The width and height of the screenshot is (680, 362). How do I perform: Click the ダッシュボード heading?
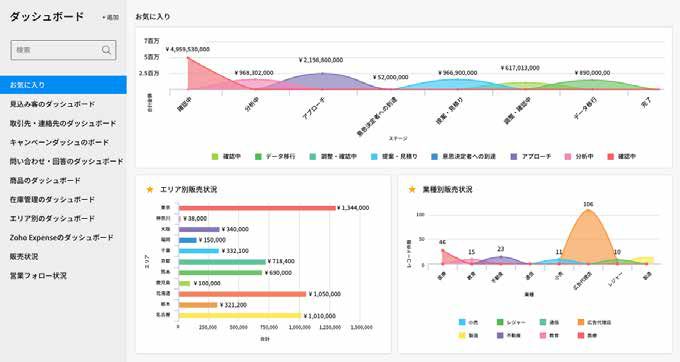tap(47, 17)
